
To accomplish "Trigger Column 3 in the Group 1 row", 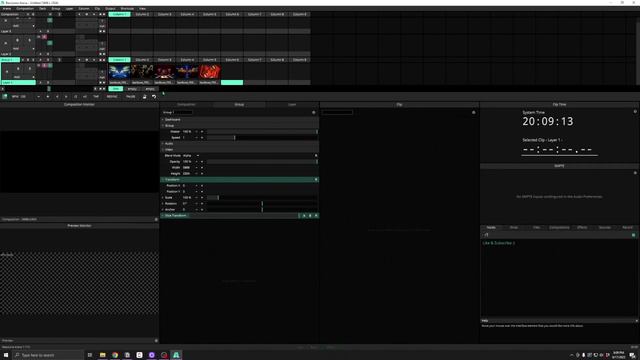I will point(164,60).
